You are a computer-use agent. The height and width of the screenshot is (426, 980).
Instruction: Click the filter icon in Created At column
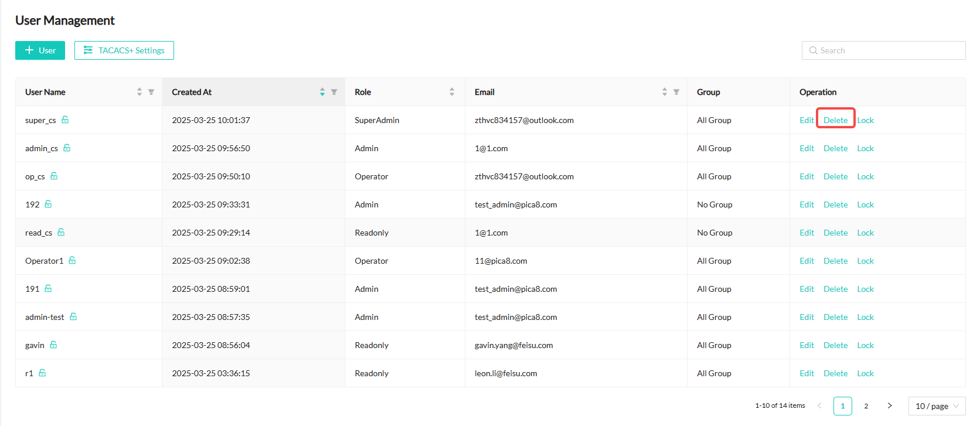click(334, 92)
